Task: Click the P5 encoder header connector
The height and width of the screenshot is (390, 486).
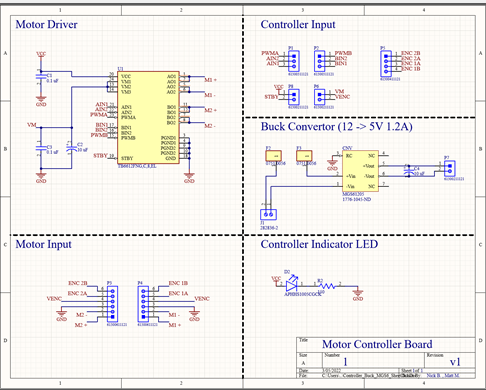Action: coord(386,63)
